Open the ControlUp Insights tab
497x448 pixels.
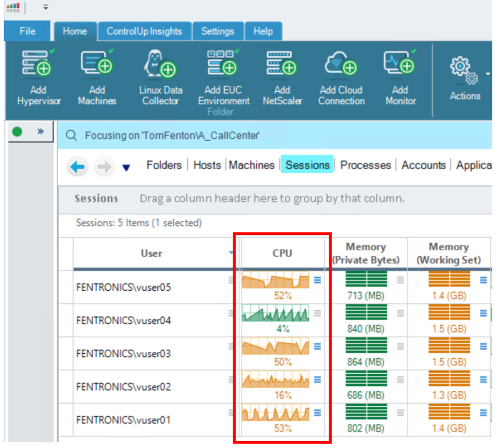click(x=144, y=31)
